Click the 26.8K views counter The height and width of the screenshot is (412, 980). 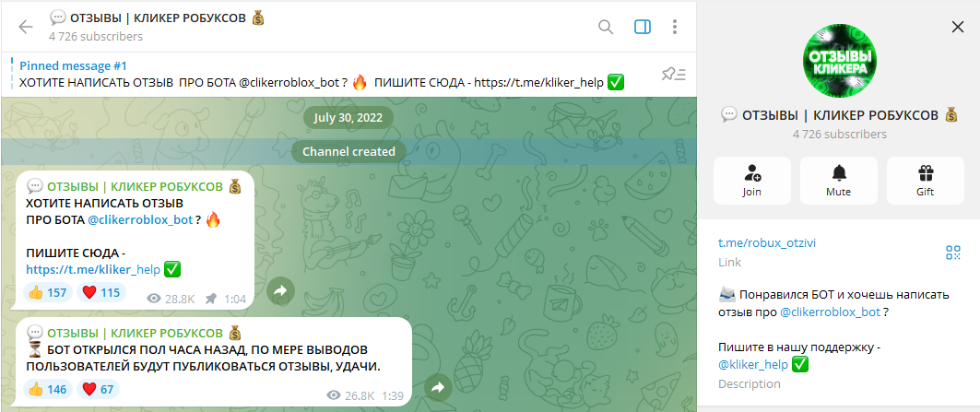pos(350,395)
